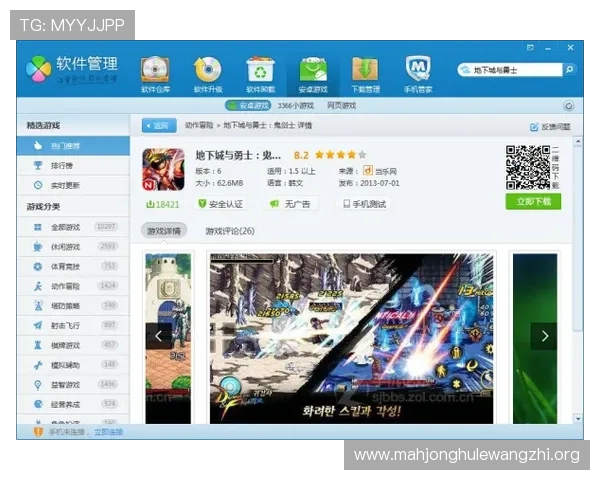Select 实时更新 clock item
600x480 pixels.
tap(73, 185)
